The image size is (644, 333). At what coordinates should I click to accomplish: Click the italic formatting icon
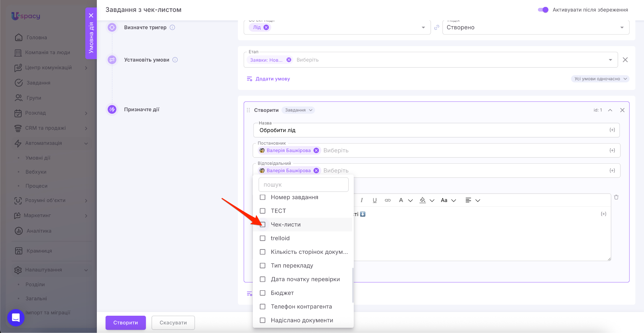362,200
